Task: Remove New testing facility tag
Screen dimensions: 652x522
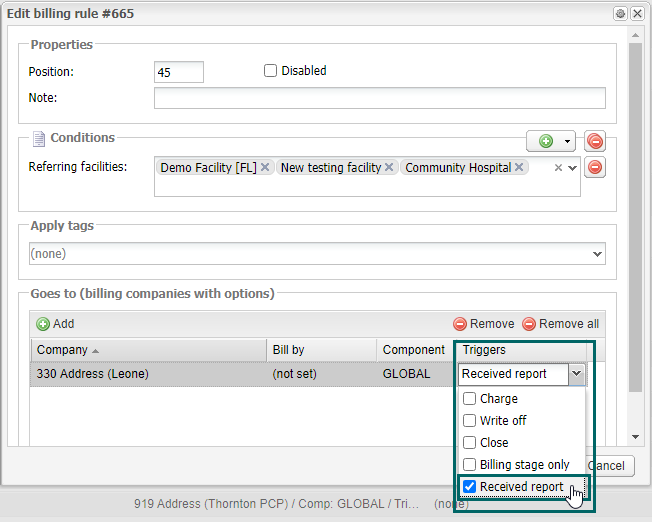Action: point(389,167)
